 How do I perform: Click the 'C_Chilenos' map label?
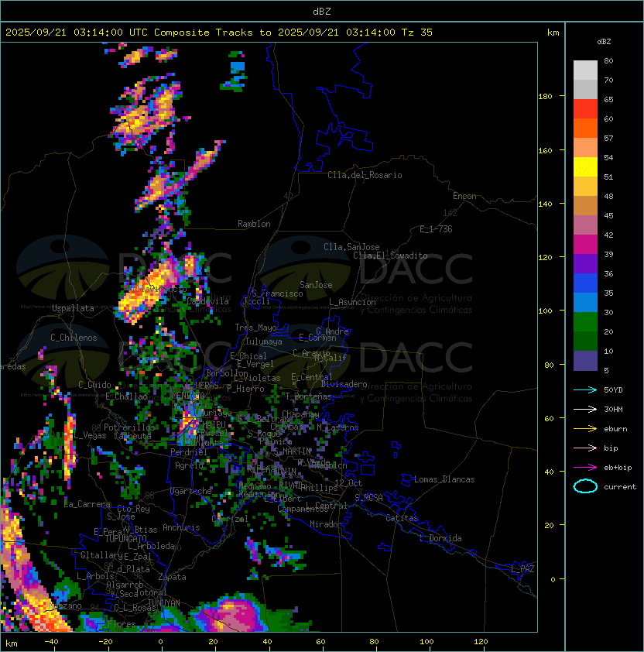(x=74, y=338)
